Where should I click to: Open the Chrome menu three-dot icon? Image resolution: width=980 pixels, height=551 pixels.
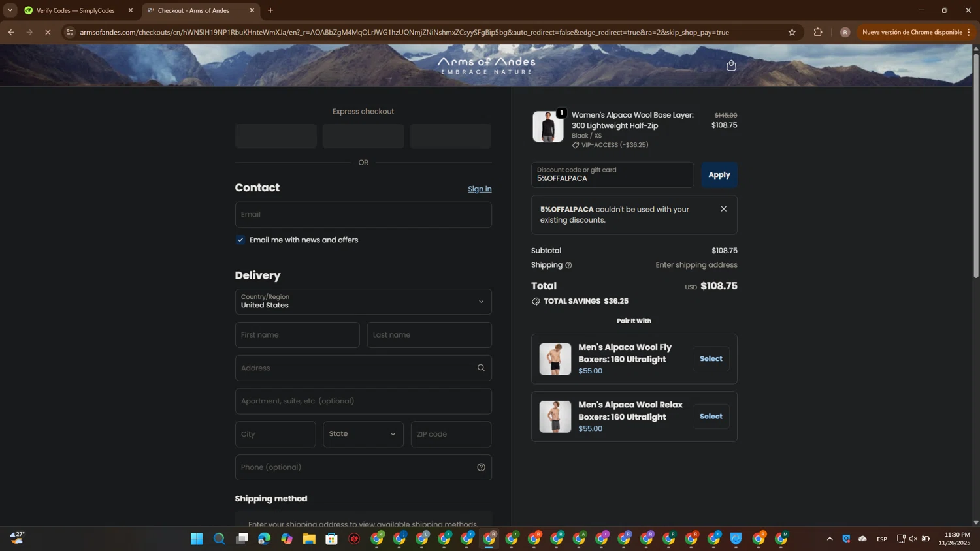click(x=969, y=32)
